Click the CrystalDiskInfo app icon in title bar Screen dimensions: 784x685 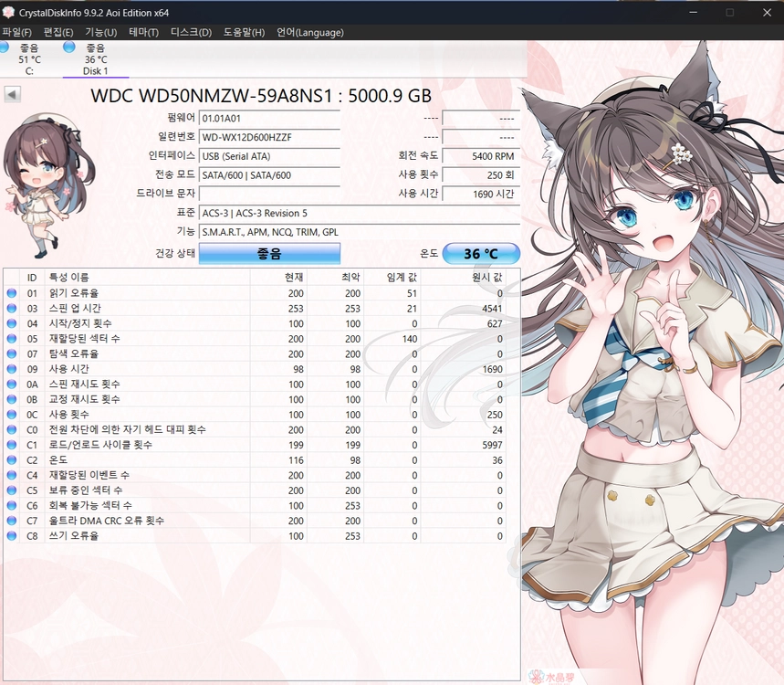click(x=8, y=12)
